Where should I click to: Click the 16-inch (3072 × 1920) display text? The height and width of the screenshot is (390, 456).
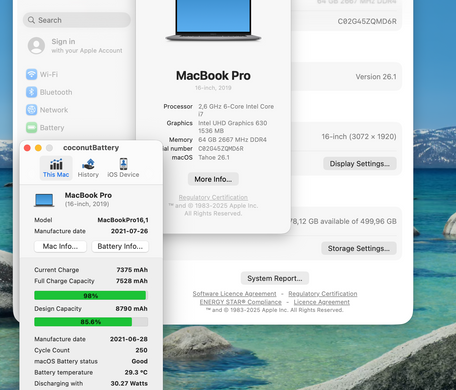point(359,136)
